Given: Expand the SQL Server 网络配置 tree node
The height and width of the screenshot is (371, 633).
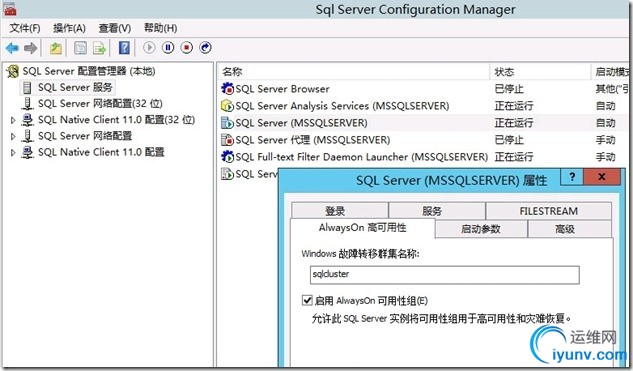Looking at the screenshot, I should point(13,136).
